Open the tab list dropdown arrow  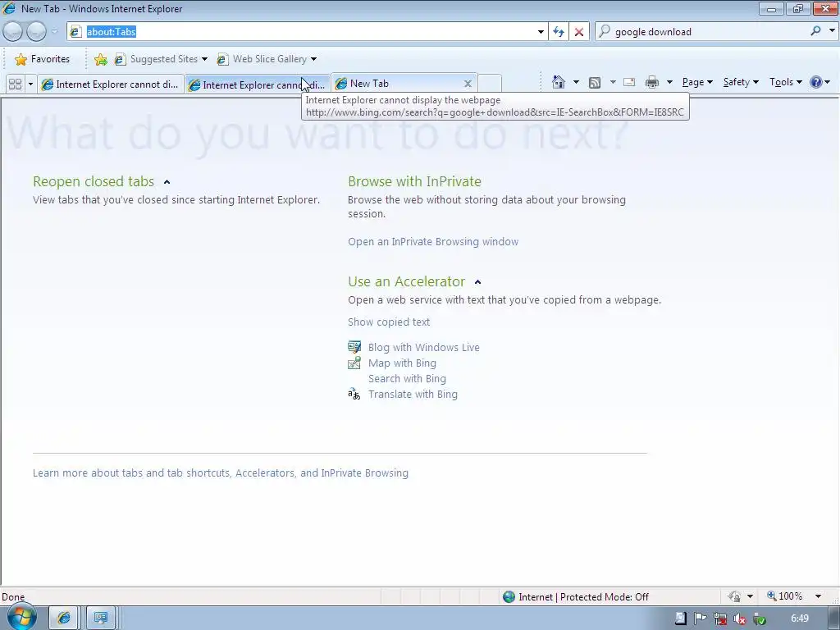(x=30, y=84)
